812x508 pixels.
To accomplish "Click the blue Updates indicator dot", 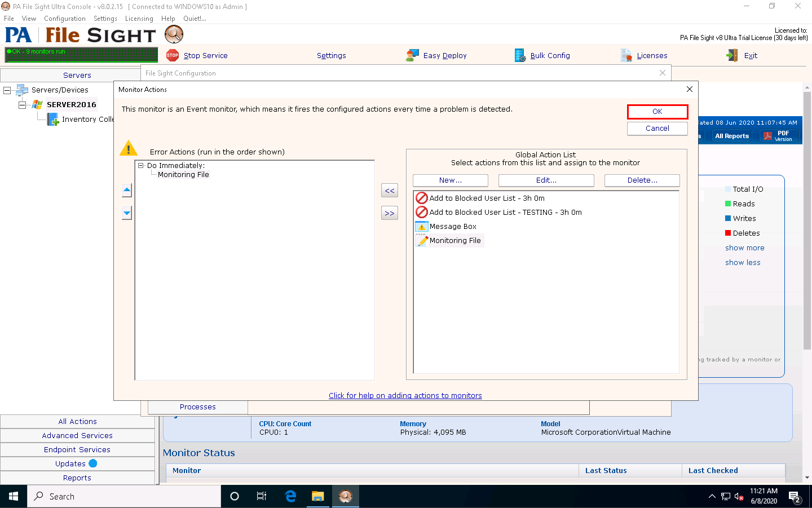I will (93, 463).
